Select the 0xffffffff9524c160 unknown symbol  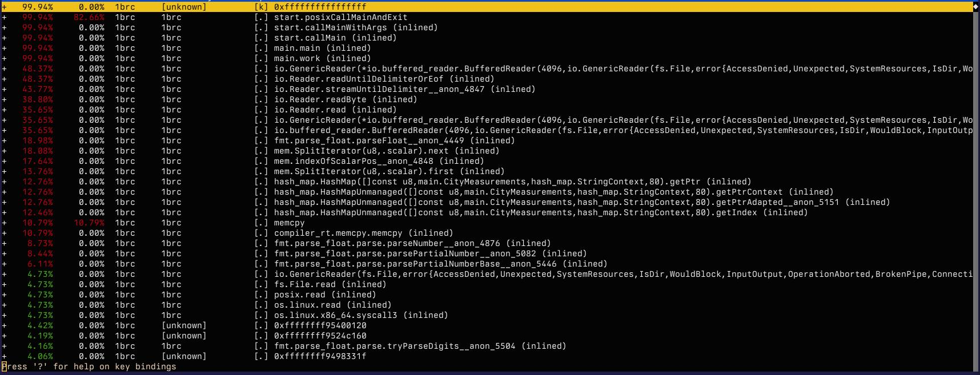(x=320, y=336)
